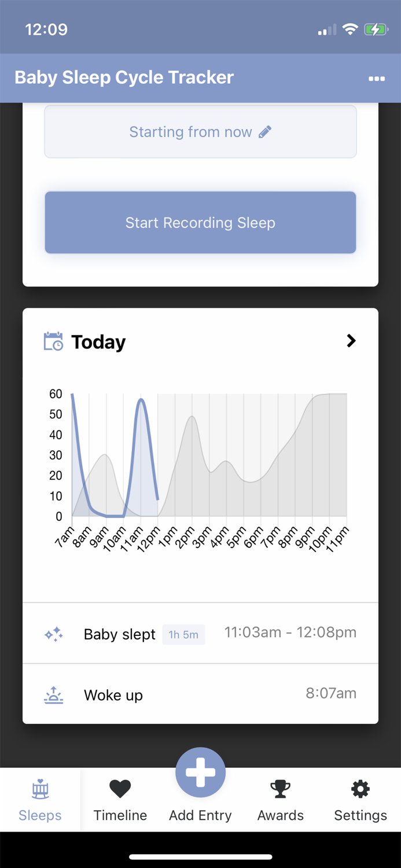Tap the 8:07am wake-up time
The height and width of the screenshot is (868, 401).
click(330, 693)
